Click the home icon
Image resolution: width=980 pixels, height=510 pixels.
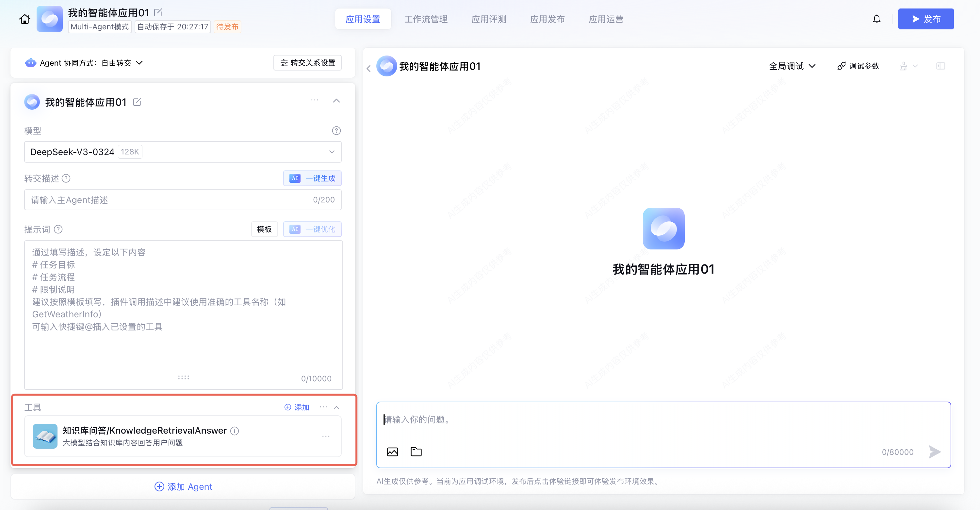[x=25, y=19]
